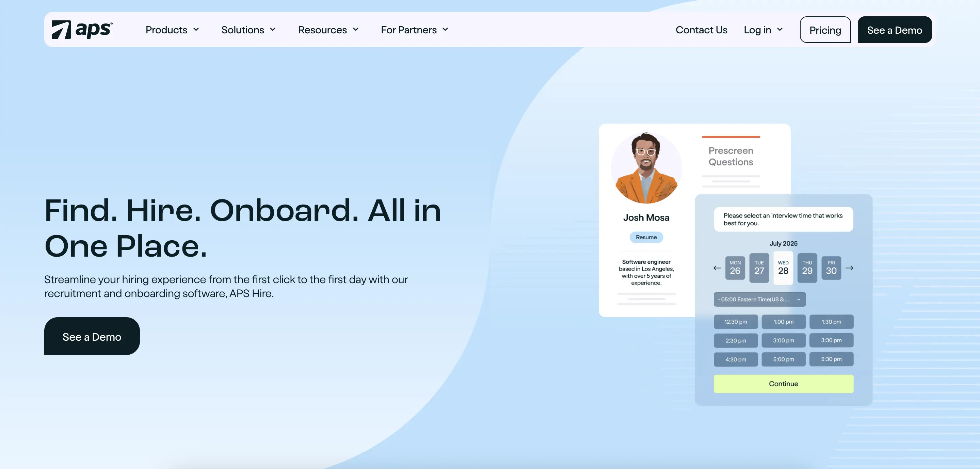Select Wednesday the 28th
This screenshot has height=469, width=980.
[x=783, y=268]
